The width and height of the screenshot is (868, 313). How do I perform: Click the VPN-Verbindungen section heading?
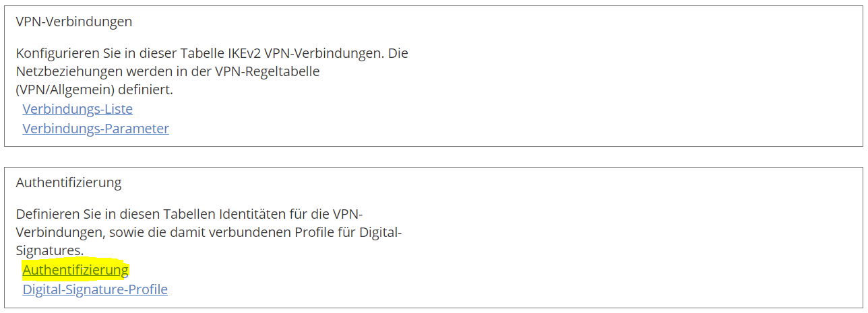pyautogui.click(x=74, y=22)
